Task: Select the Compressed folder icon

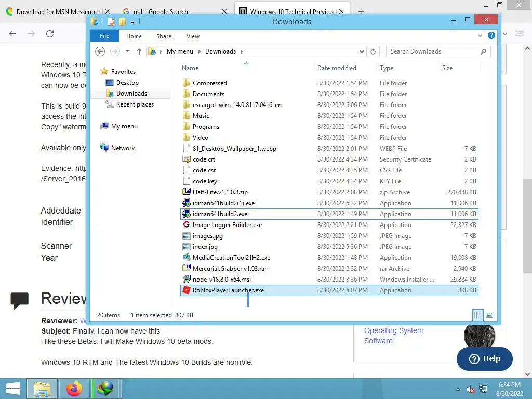Action: pyautogui.click(x=187, y=83)
